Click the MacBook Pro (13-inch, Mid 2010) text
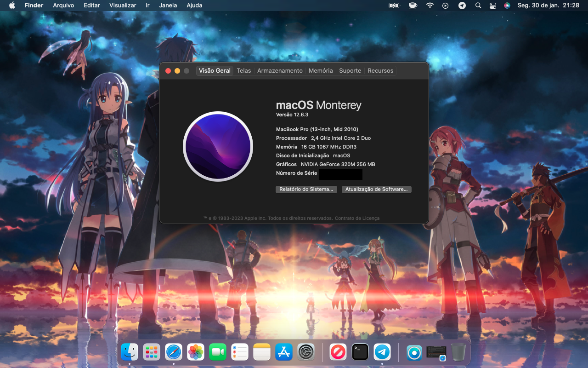 [x=317, y=129]
